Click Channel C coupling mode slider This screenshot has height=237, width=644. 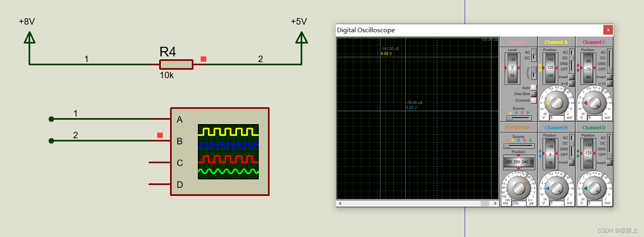609,61
